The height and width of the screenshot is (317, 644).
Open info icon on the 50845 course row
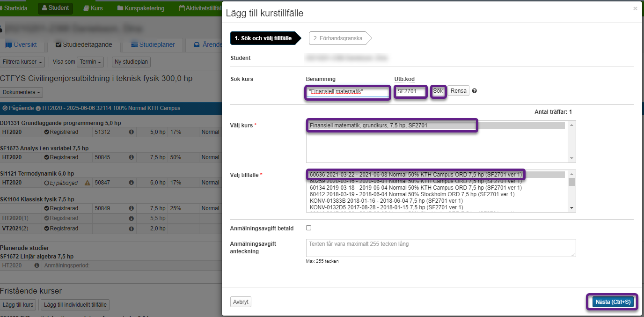coord(132,157)
